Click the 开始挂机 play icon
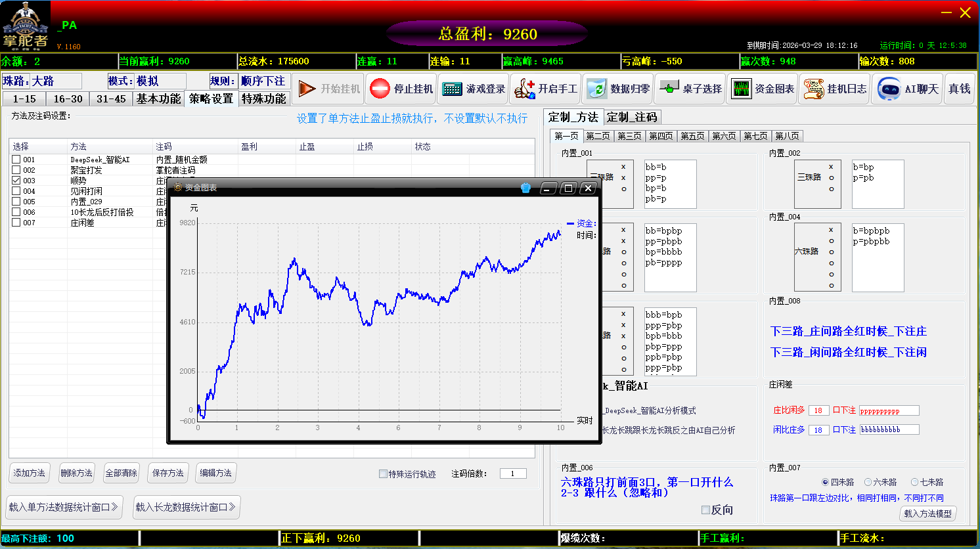The height and width of the screenshot is (549, 980). pyautogui.click(x=307, y=89)
